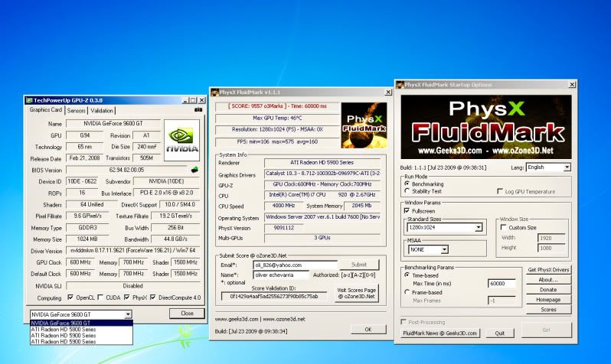Switch to the Sensors tab
The height and width of the screenshot is (364, 611).
point(77,110)
